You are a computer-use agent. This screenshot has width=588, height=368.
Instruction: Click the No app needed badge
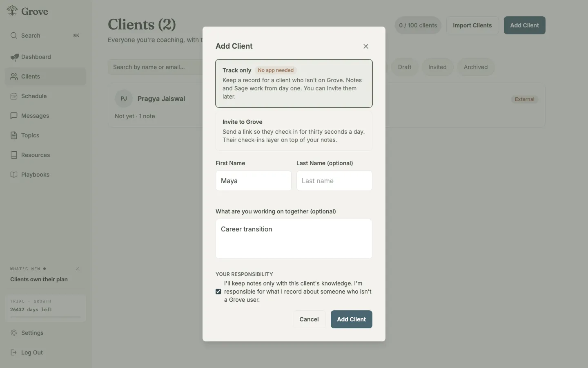(276, 70)
